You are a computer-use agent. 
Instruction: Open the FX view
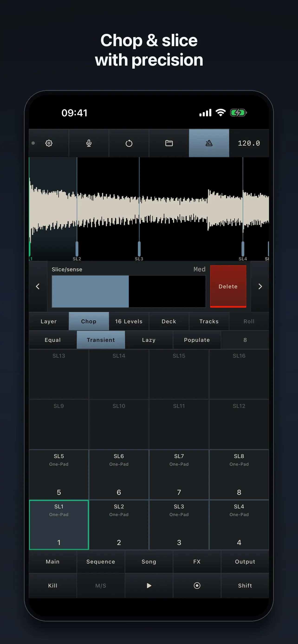point(197,561)
